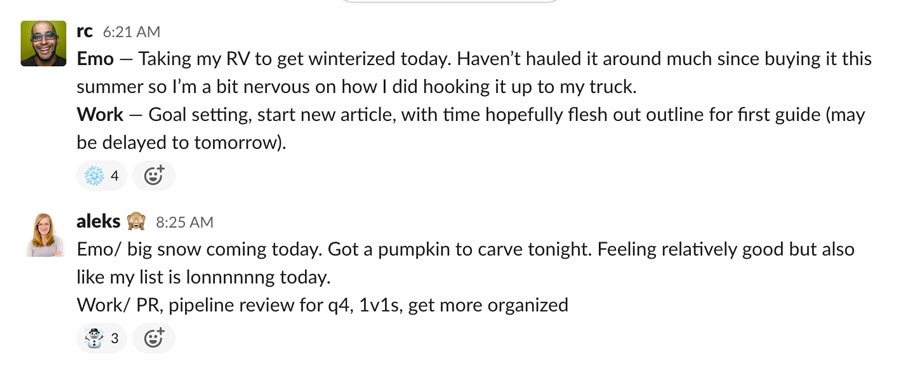Image resolution: width=900 pixels, height=367 pixels.
Task: Open the 8:25 AM timestamp link
Action: tap(185, 222)
